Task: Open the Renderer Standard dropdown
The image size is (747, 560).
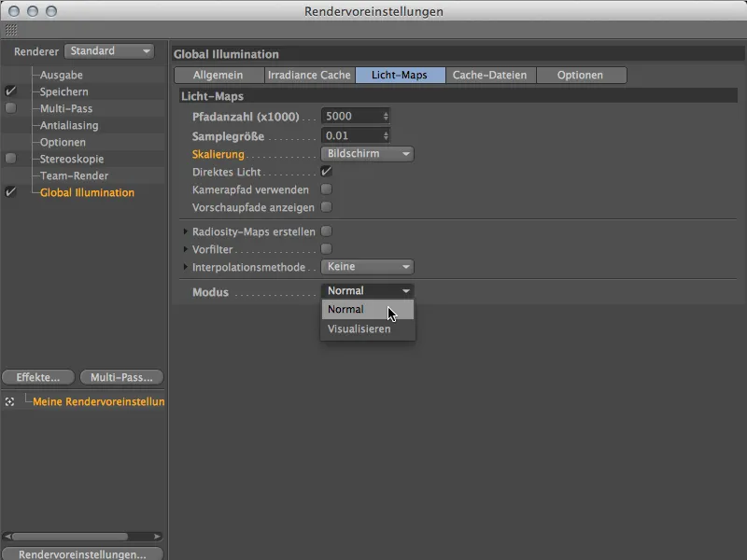Action: 109,51
